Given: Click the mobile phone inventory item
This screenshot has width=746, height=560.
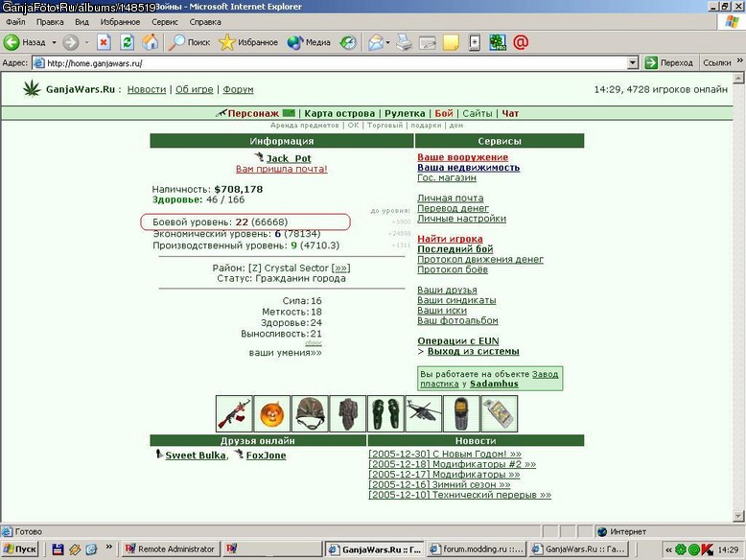Looking at the screenshot, I should [461, 413].
